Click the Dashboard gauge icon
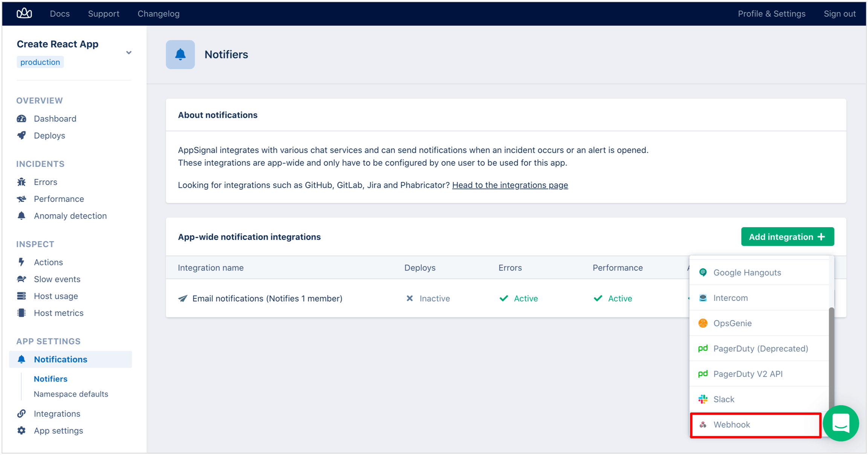This screenshot has width=868, height=455. point(21,119)
